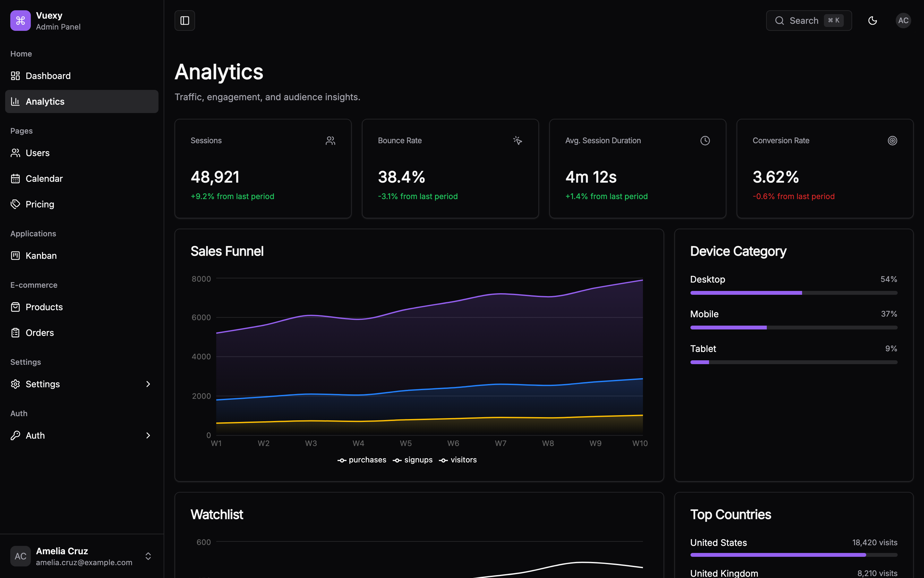Viewport: 924px width, 578px height.
Task: Expand the Auth chevron
Action: pyautogui.click(x=148, y=435)
